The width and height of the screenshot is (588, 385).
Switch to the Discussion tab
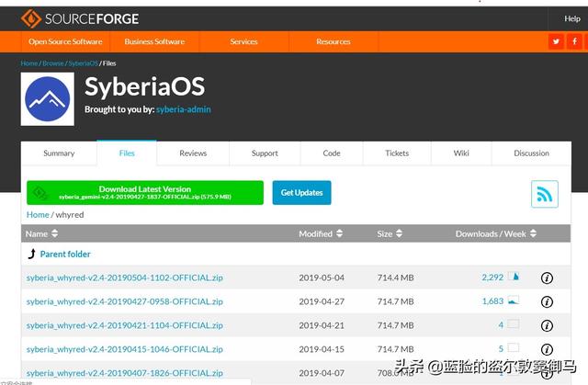(531, 153)
